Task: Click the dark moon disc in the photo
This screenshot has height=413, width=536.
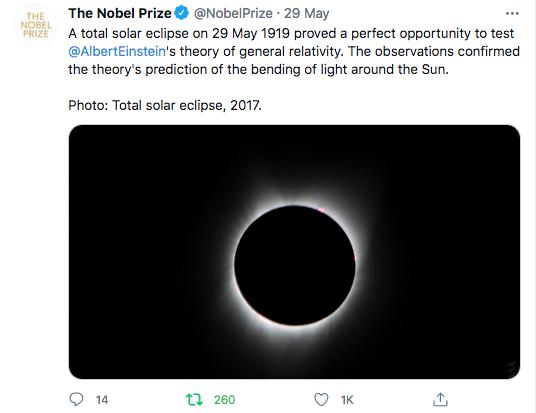Action: tap(295, 265)
